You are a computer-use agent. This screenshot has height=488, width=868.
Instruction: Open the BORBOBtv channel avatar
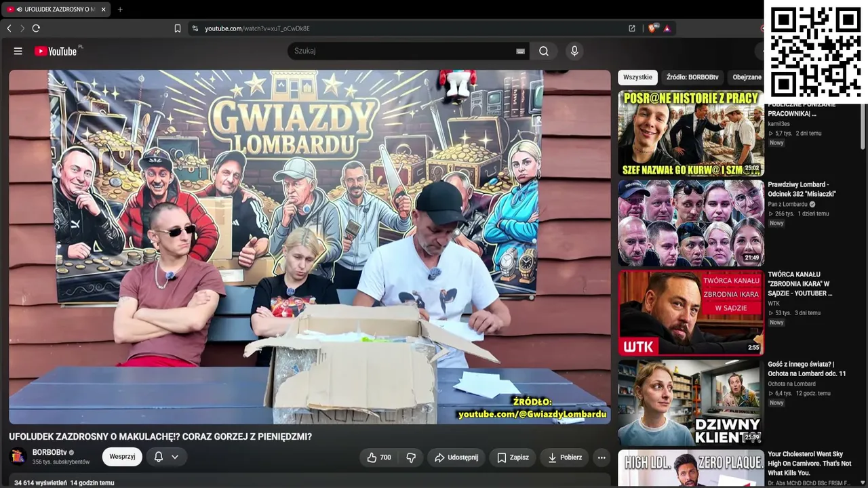pos(18,457)
